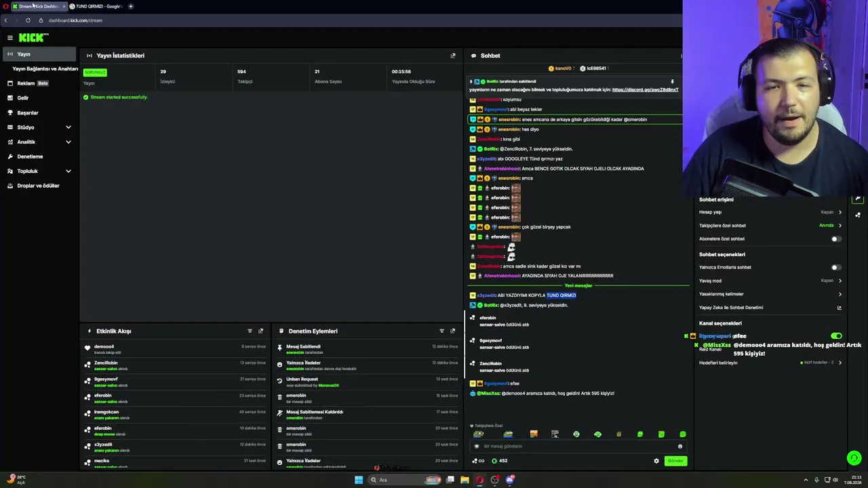Disable the green Kanal seçenekleri toggle
The image size is (868, 488).
coord(836,336)
